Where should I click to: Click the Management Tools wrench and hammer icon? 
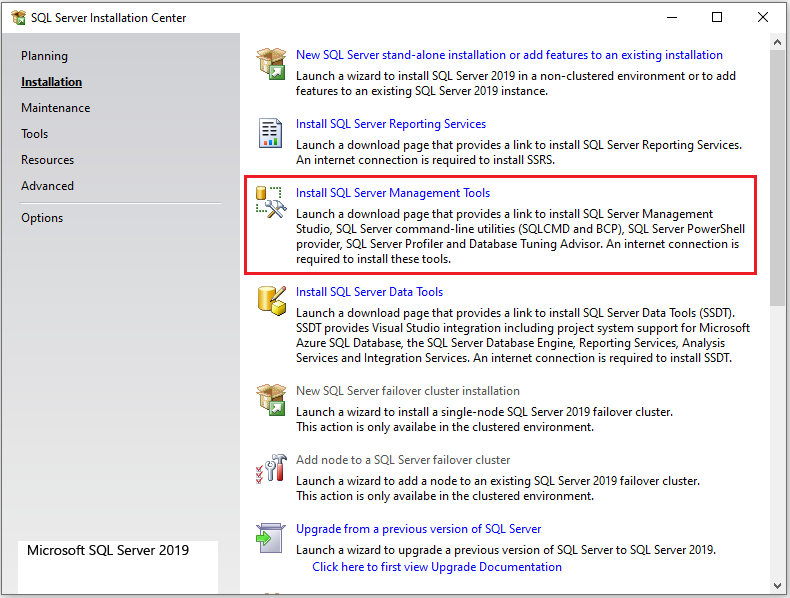click(271, 201)
